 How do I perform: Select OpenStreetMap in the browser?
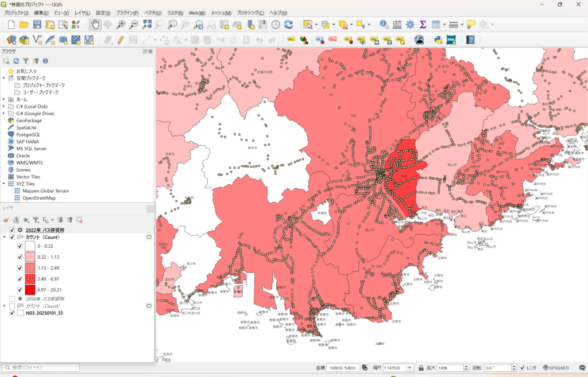tap(38, 198)
